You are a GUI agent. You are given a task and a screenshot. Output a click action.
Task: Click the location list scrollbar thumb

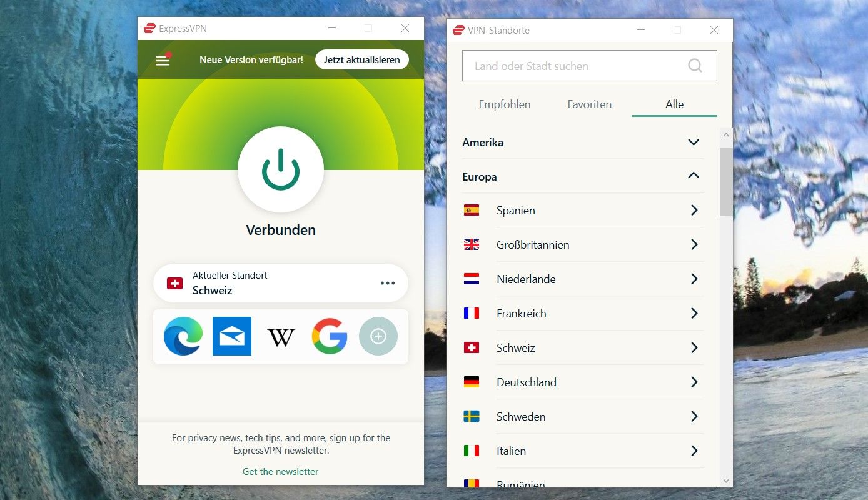pyautogui.click(x=725, y=182)
